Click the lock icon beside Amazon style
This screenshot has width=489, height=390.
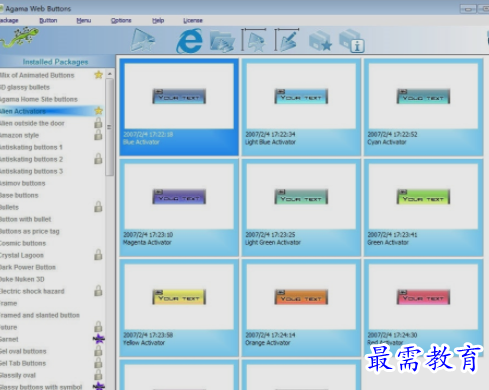click(98, 135)
